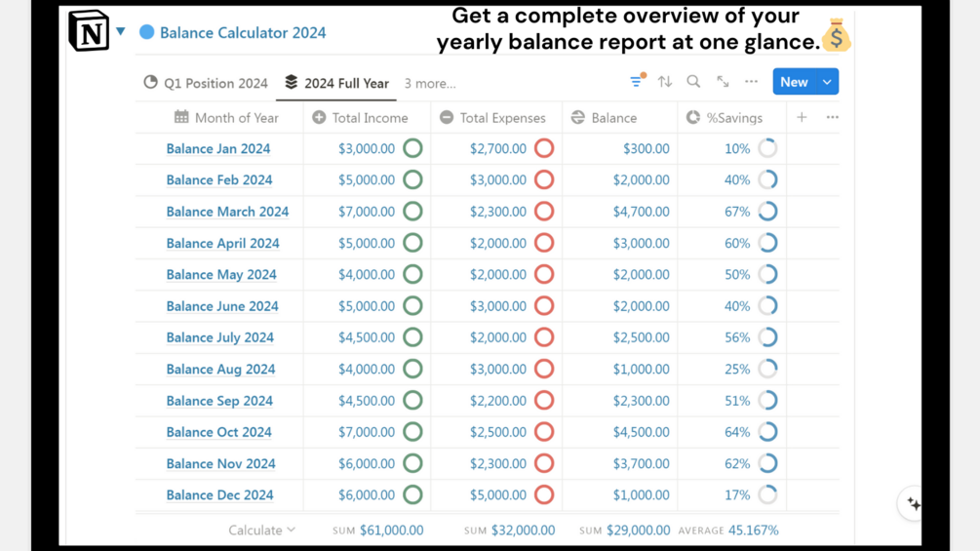The image size is (980, 551).
Task: Open the Balance Aug 2024 page
Action: 220,370
